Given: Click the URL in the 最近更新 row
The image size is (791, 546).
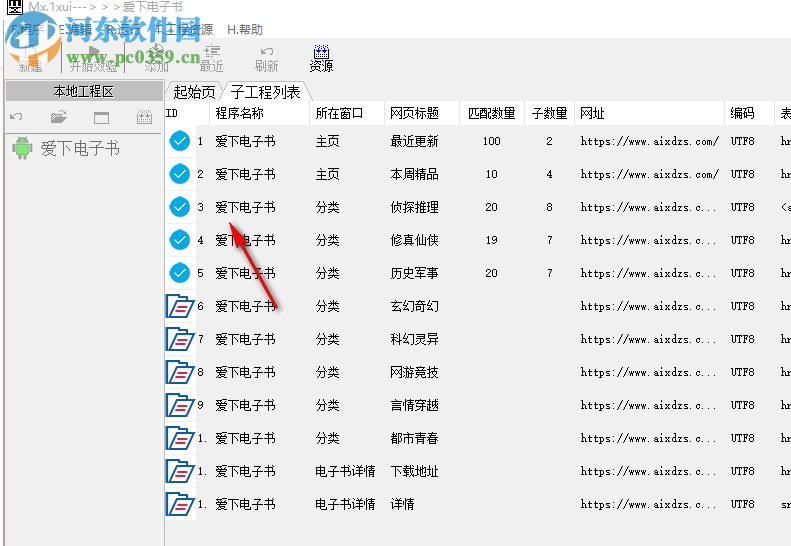Looking at the screenshot, I should pyautogui.click(x=650, y=141).
